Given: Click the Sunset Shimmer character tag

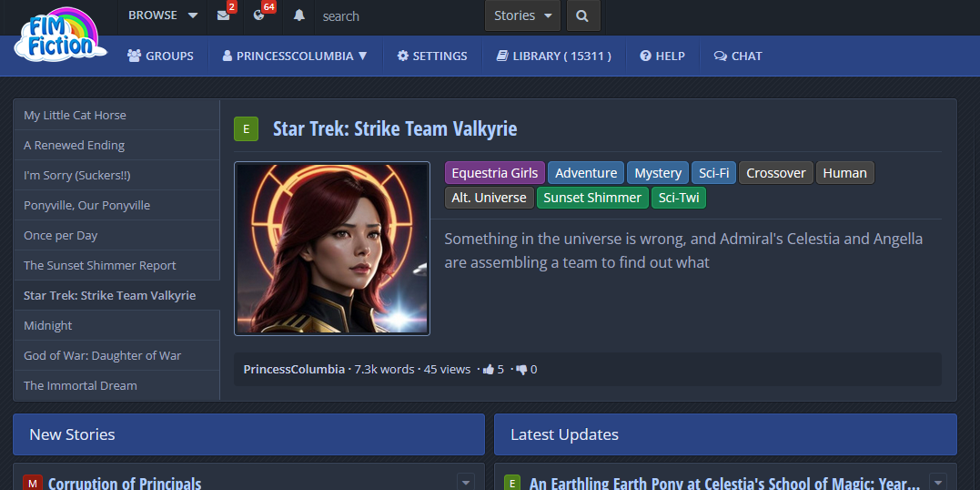Looking at the screenshot, I should 592,198.
